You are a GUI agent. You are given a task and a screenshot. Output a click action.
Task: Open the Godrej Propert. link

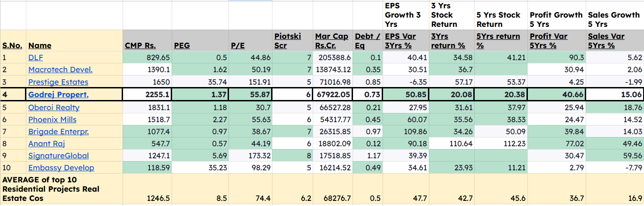58,94
